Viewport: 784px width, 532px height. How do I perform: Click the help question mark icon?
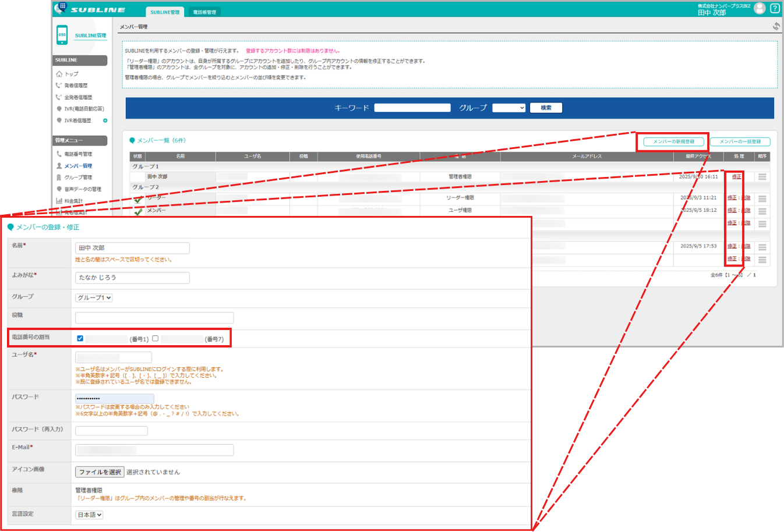tap(775, 8)
